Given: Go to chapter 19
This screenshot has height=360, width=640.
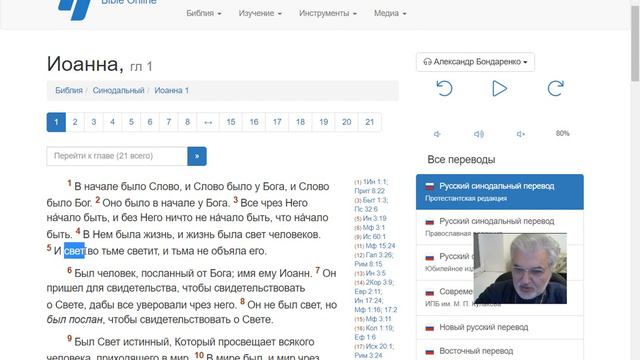Looking at the screenshot, I should click(324, 122).
